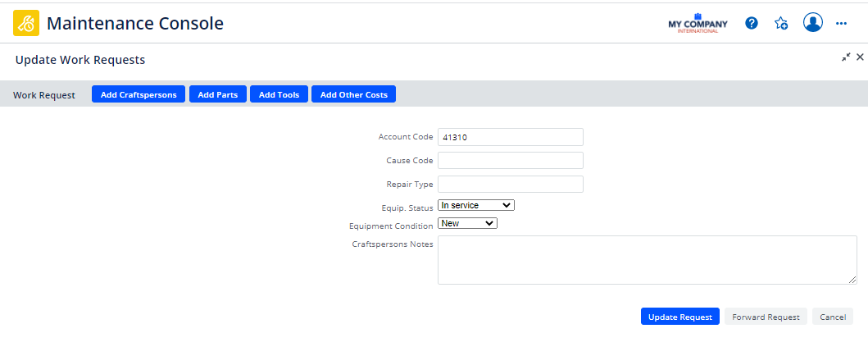Click into the Cause Code field
Screen dimensions: 868x356
point(511,161)
